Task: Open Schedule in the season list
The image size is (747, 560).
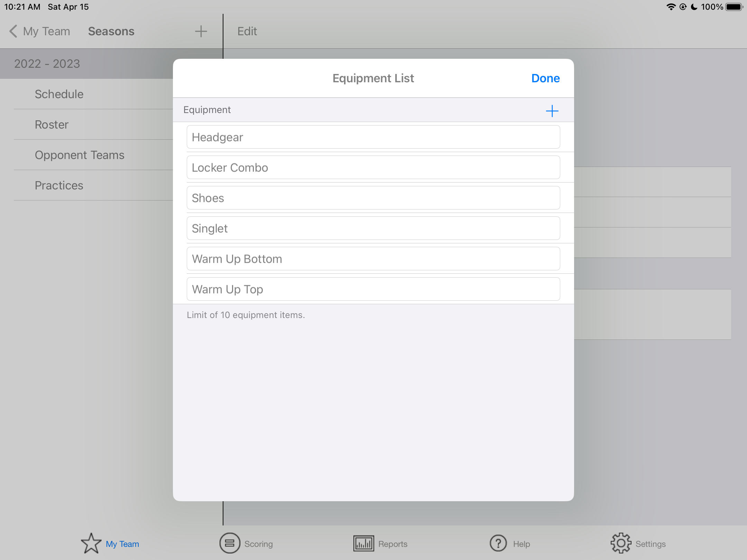Action: click(59, 94)
